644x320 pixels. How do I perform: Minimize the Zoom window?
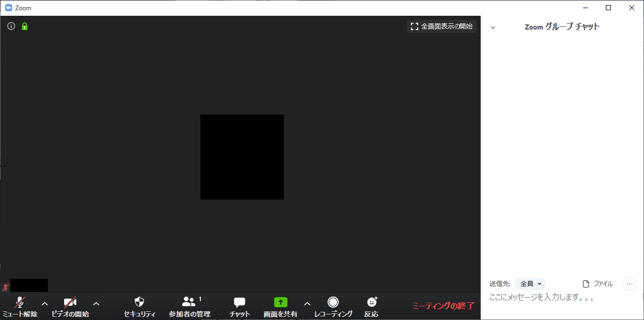pyautogui.click(x=585, y=8)
